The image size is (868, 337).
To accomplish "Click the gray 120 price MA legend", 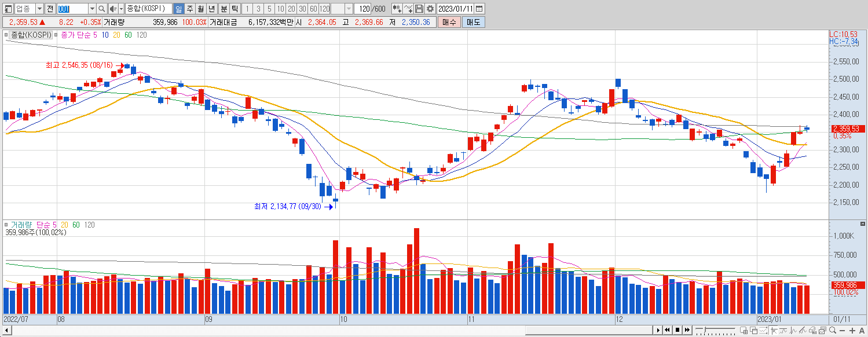I will click(141, 35).
